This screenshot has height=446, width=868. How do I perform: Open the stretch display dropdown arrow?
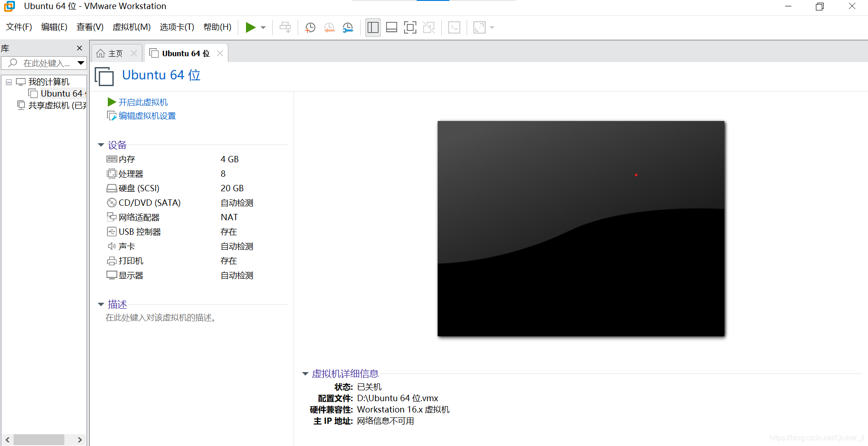click(x=492, y=28)
